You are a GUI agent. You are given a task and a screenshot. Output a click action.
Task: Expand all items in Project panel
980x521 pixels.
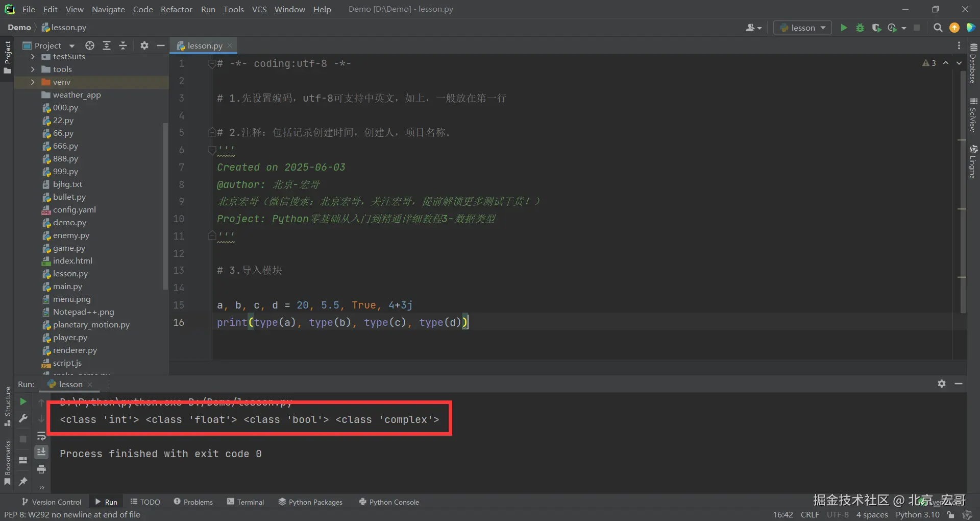coord(107,45)
